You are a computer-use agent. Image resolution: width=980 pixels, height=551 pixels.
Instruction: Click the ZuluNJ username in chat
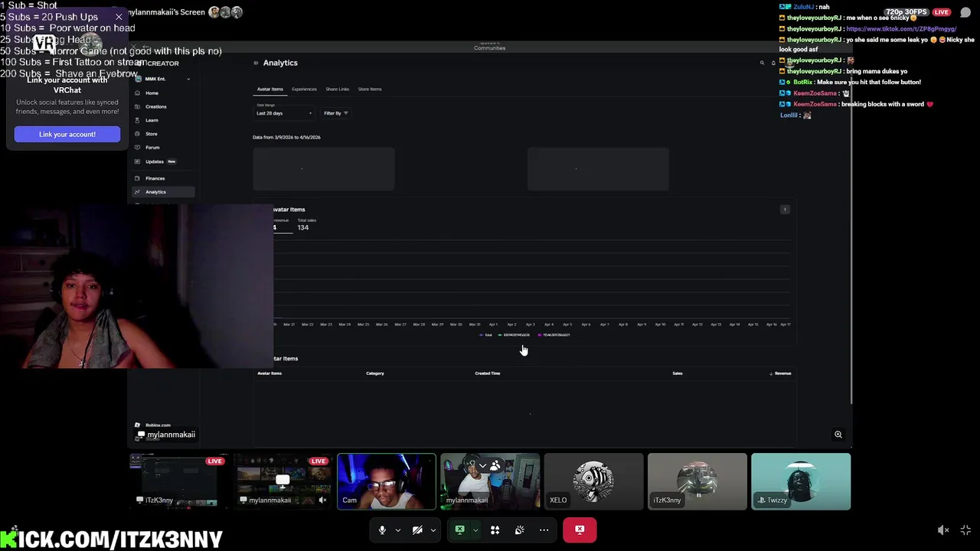click(804, 7)
